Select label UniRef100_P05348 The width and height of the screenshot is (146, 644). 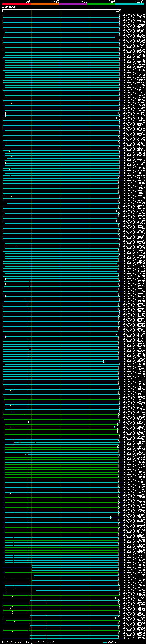pyautogui.click(x=133, y=437)
